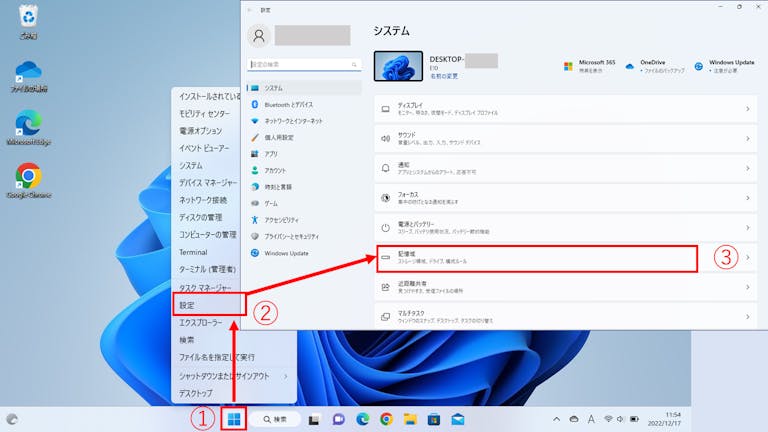This screenshot has width=768, height=432.
Task: Open the OneDrive header tile
Action: click(x=655, y=66)
